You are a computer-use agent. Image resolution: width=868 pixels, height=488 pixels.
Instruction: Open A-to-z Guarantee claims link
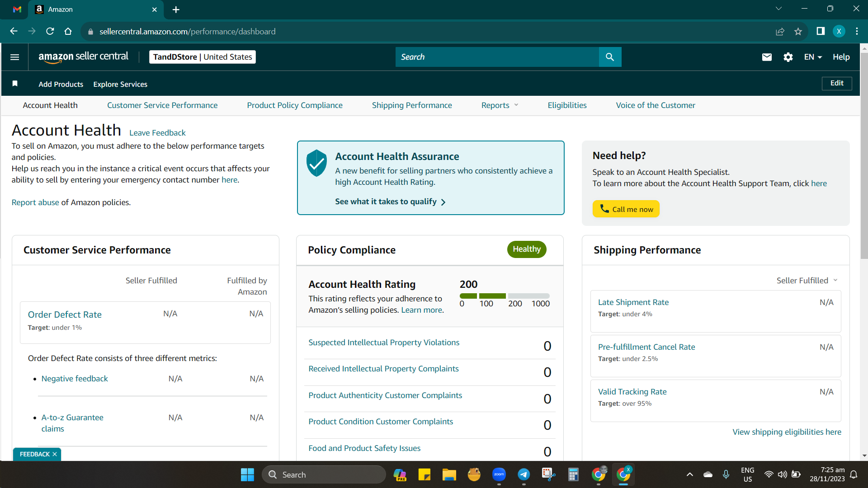point(72,423)
